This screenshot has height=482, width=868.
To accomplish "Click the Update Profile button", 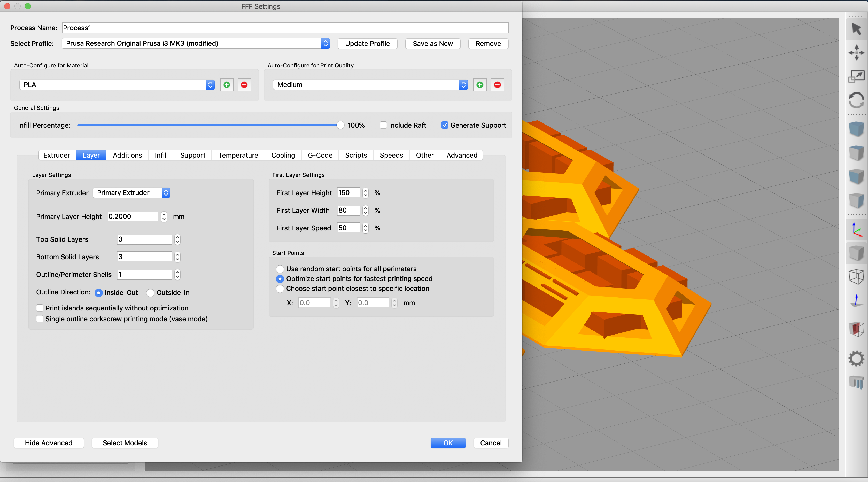I will (x=366, y=43).
